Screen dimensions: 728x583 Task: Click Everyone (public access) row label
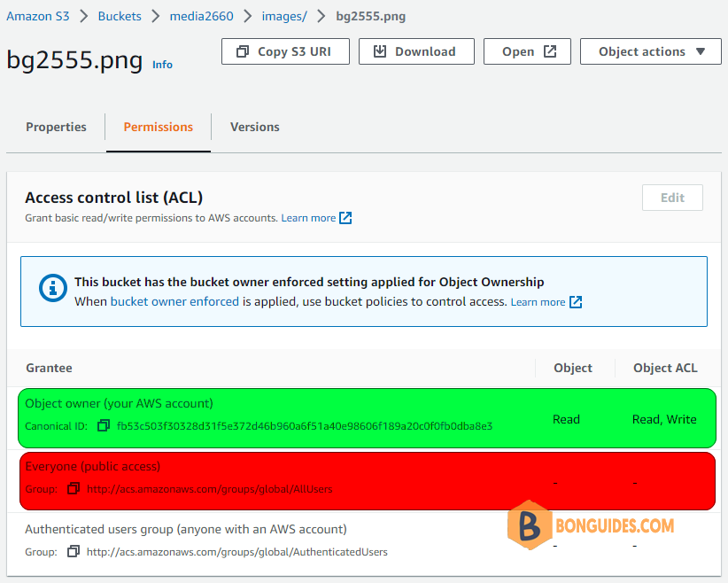click(93, 466)
